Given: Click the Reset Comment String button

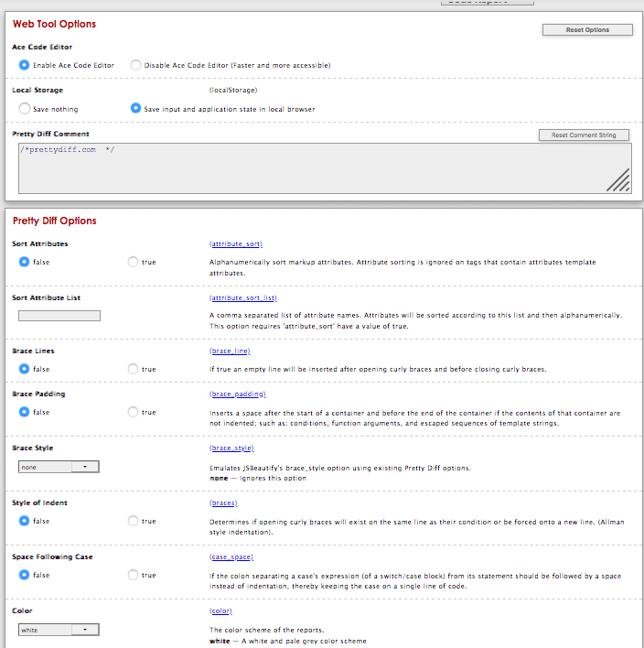Looking at the screenshot, I should [x=584, y=135].
